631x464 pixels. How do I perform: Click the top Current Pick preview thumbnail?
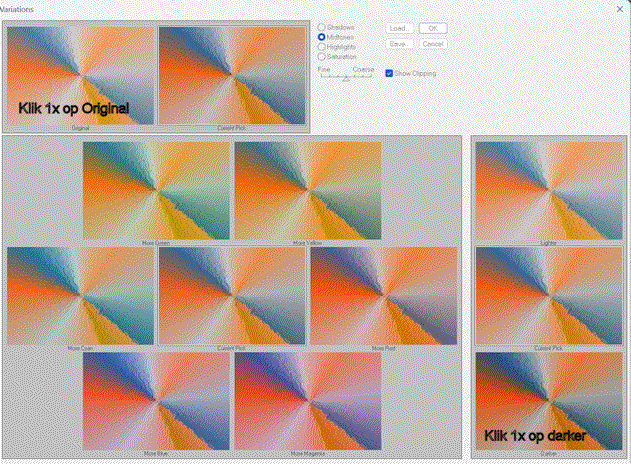(x=233, y=76)
